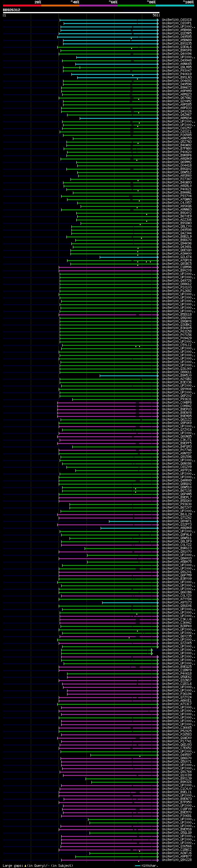Open hit UniRef100_B4FQM3
This screenshot has width=197, height=868.
tap(177, 447)
